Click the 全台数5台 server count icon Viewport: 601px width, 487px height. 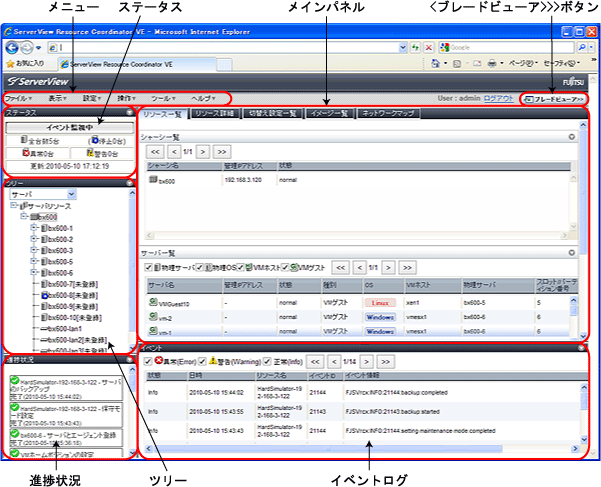[25, 140]
